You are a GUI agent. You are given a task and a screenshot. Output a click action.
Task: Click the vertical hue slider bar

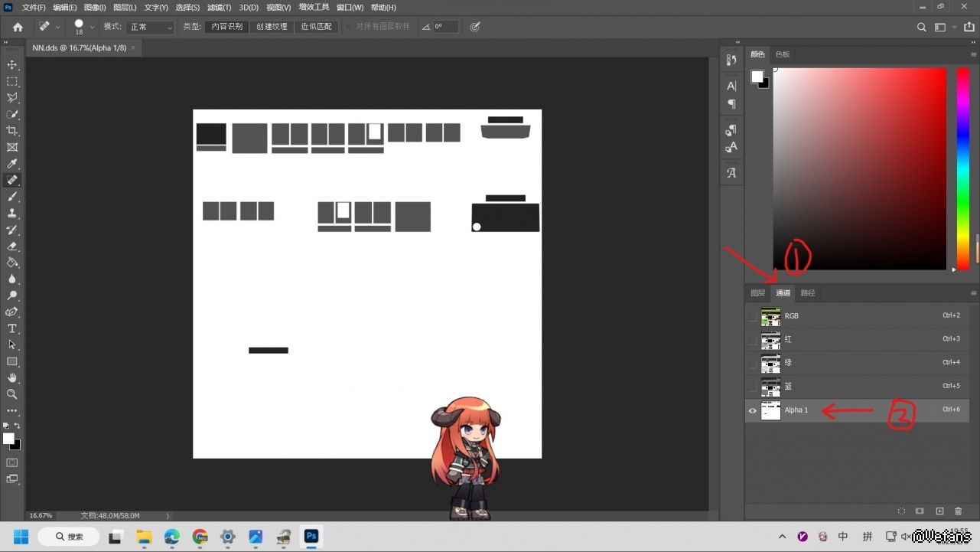coord(963,168)
